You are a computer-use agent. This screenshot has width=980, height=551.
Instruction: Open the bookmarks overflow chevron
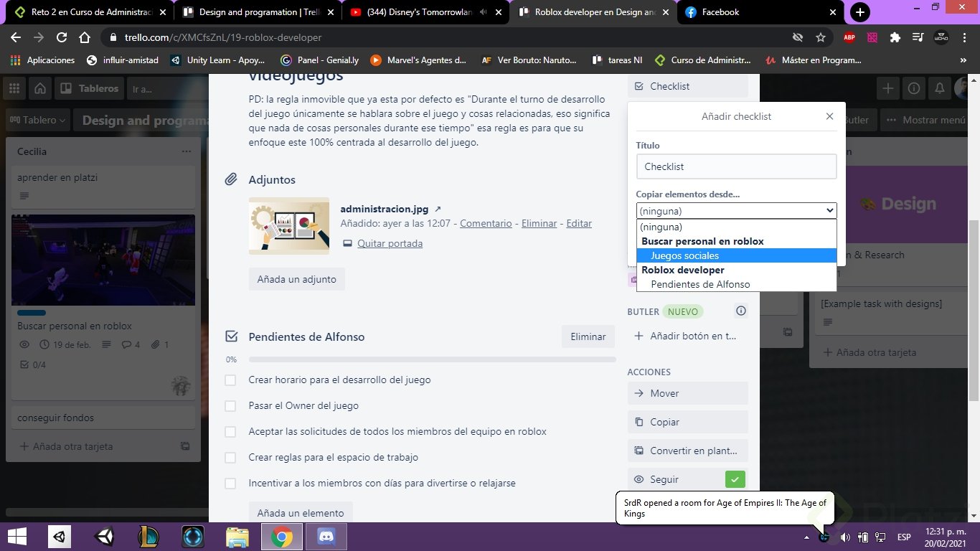963,60
